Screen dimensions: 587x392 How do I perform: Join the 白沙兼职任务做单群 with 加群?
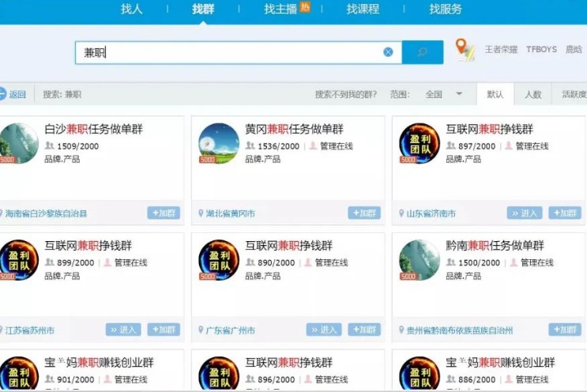164,213
